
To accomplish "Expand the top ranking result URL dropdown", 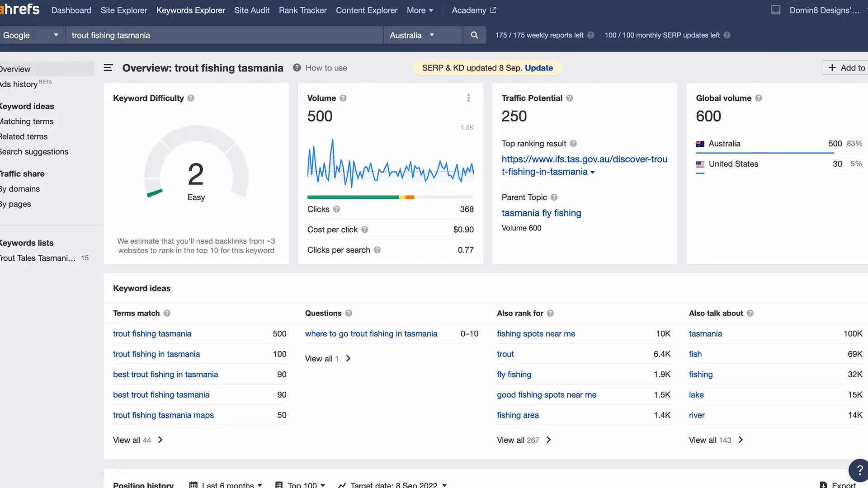I will point(593,172).
